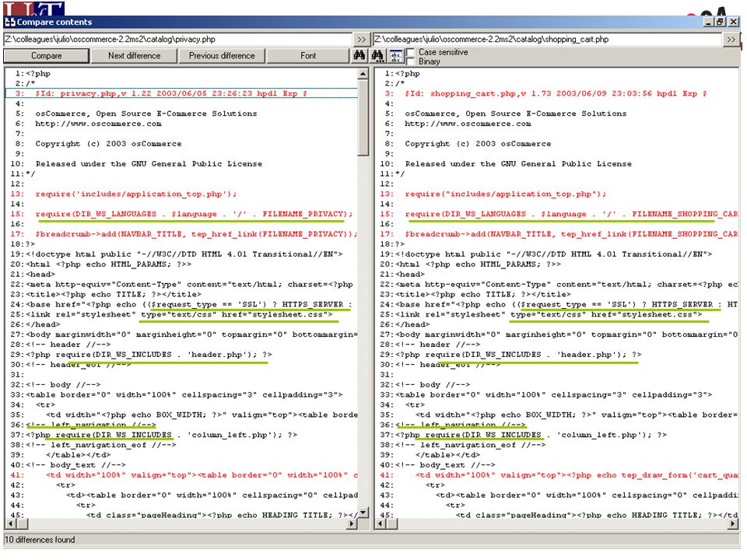Click line 15 containing FILENAME_SHOPPING_CAR require in right pane
The height and width of the screenshot is (560, 747).
coord(557,214)
